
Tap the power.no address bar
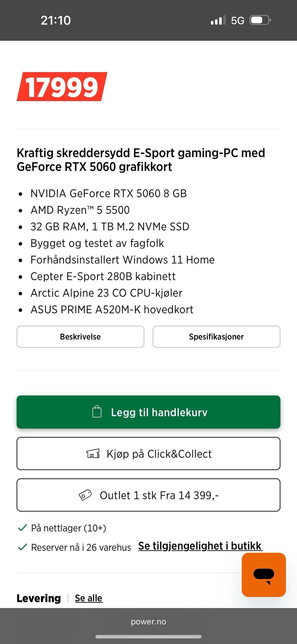[148, 622]
